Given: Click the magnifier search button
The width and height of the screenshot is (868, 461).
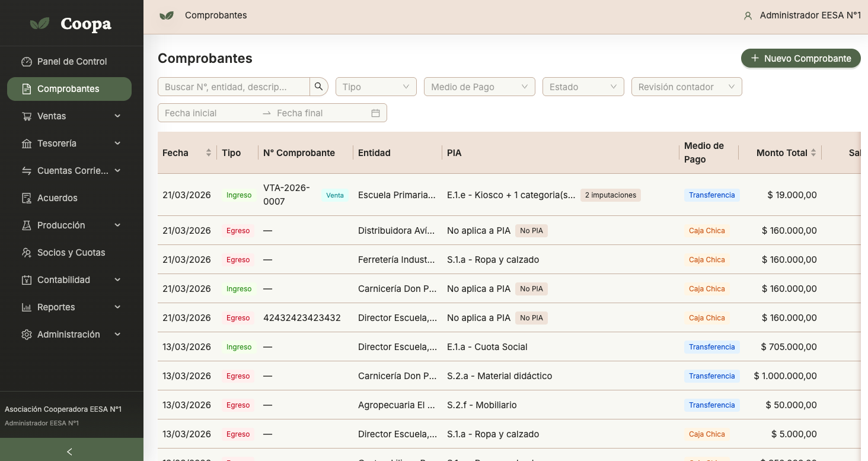Looking at the screenshot, I should (319, 87).
